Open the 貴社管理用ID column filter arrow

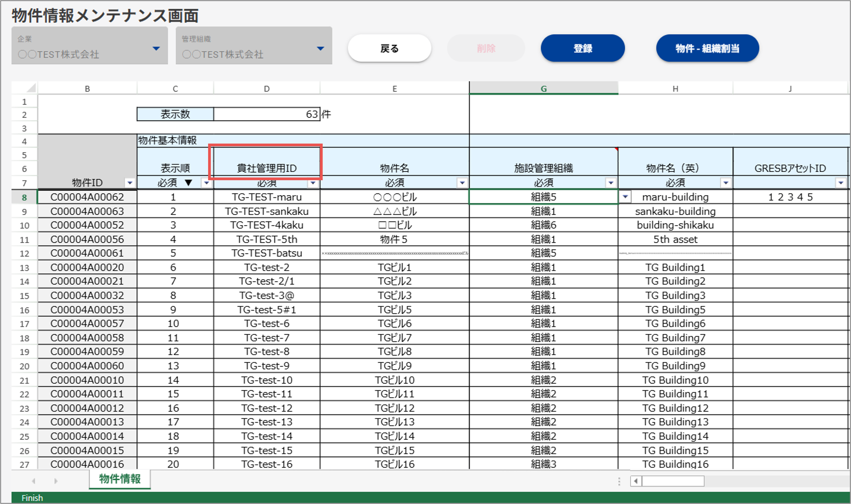pyautogui.click(x=313, y=183)
